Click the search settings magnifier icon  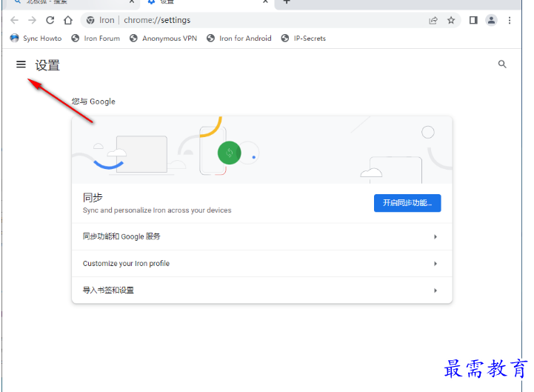[502, 64]
